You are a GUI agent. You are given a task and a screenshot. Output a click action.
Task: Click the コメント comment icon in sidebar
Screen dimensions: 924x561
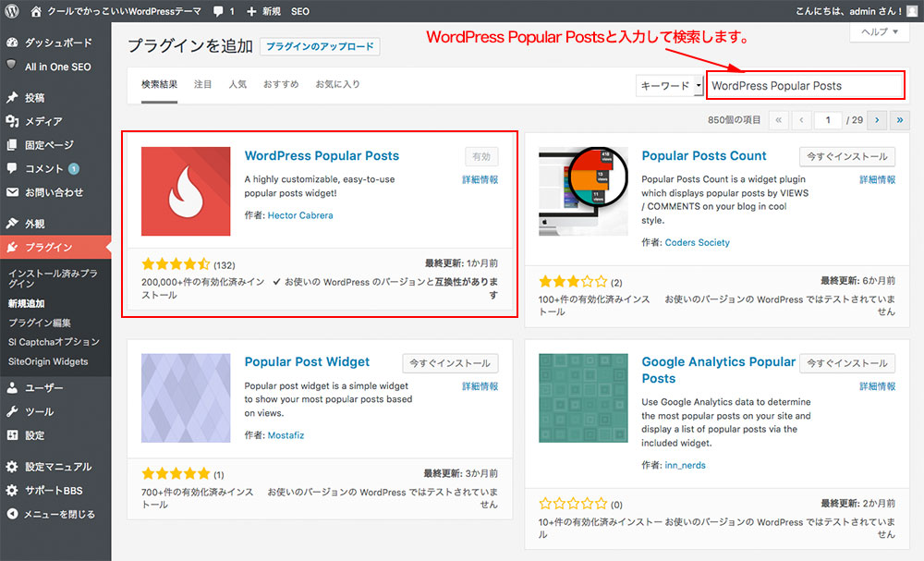tap(12, 168)
